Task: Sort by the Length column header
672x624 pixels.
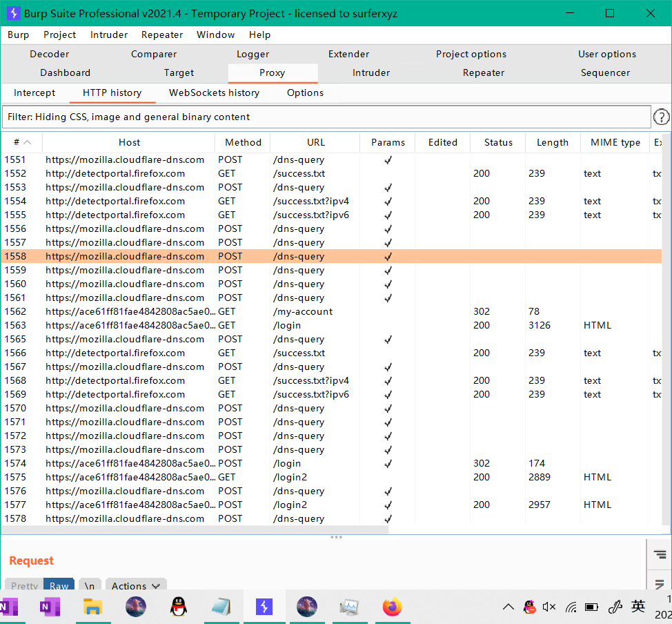Action: pos(553,142)
